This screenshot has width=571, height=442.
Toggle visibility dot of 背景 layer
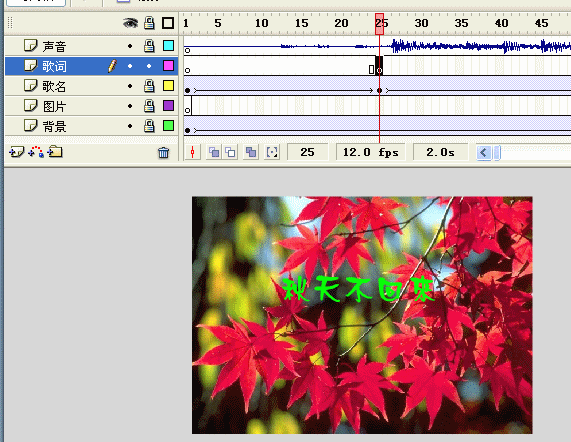pos(130,126)
